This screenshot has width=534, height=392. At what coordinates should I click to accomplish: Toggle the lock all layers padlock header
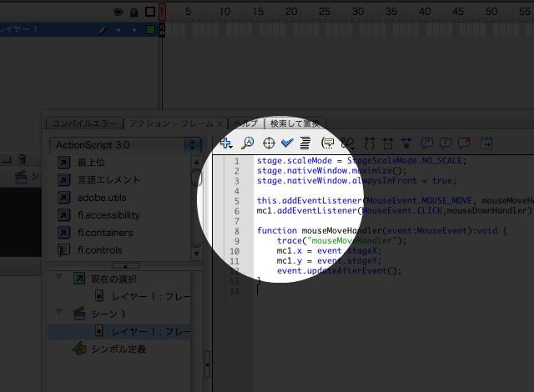coord(133,12)
